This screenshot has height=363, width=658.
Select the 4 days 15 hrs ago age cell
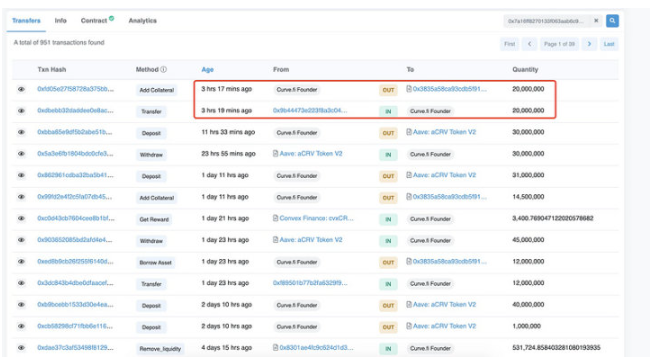point(227,347)
